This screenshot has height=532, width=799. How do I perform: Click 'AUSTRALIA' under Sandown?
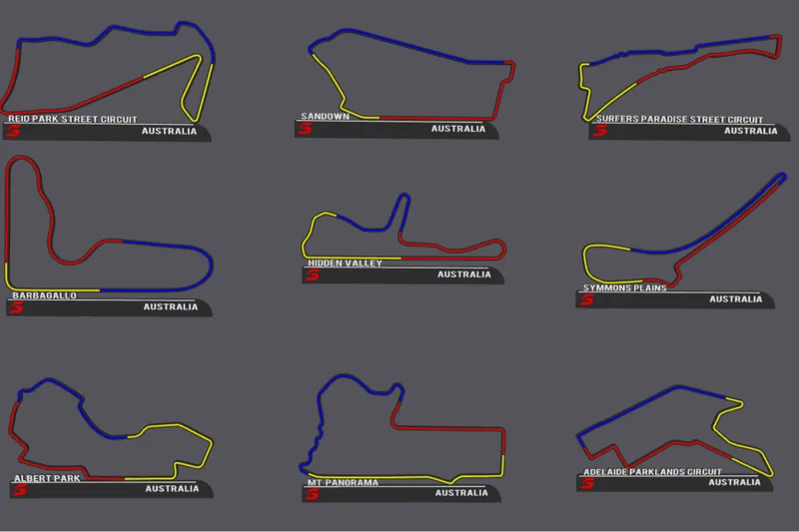click(x=458, y=129)
